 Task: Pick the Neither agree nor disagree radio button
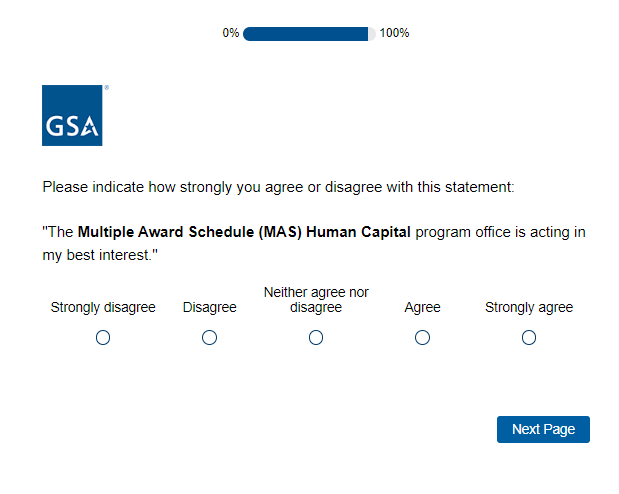(316, 338)
